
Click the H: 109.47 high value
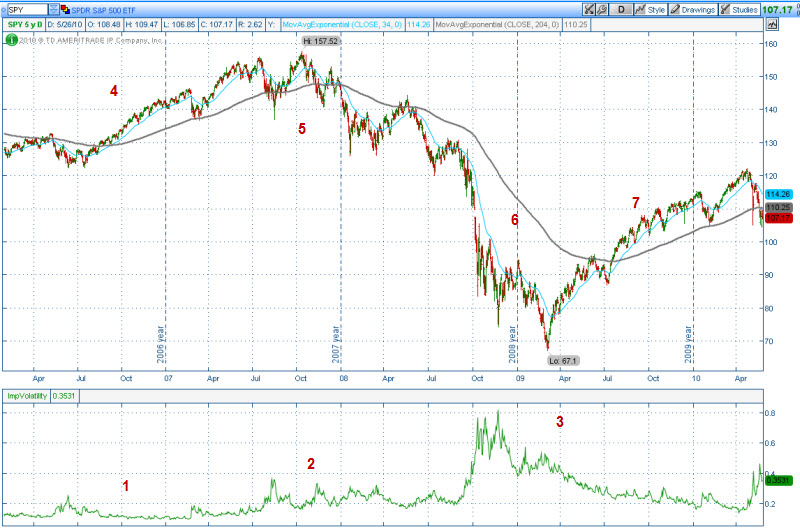pos(142,24)
